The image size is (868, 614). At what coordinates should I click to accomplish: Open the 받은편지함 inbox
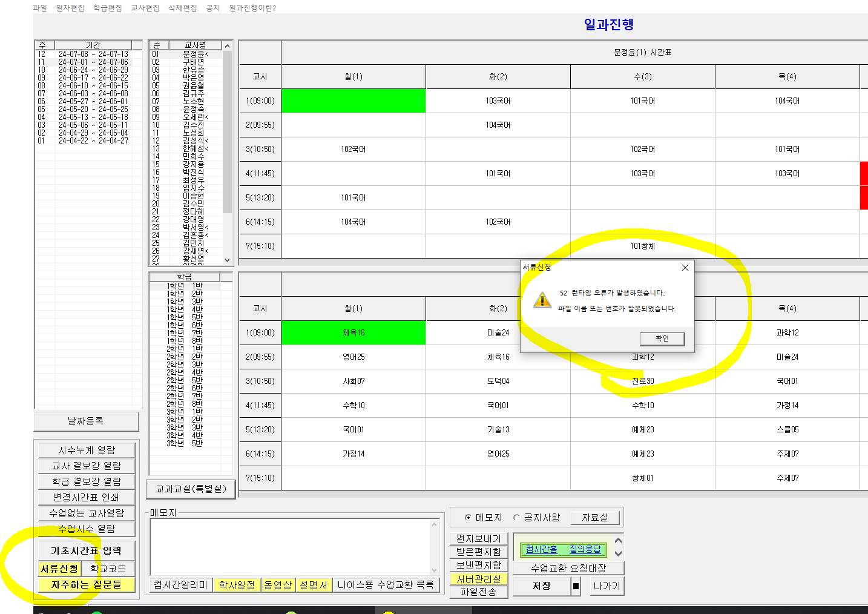click(478, 552)
